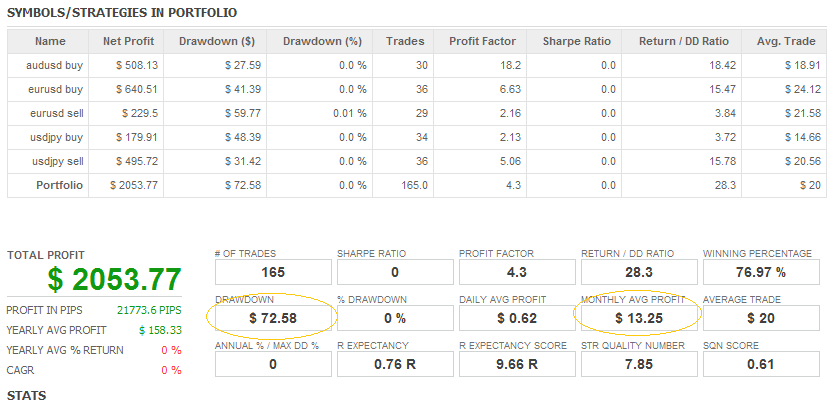Click the # of Trades value box
Viewport: 833px width, 407px height.
[273, 272]
